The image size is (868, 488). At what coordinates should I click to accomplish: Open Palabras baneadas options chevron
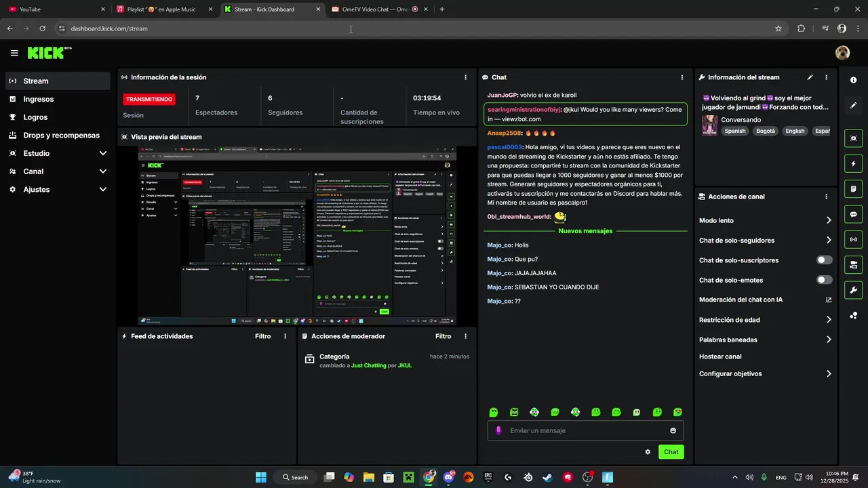[829, 340]
